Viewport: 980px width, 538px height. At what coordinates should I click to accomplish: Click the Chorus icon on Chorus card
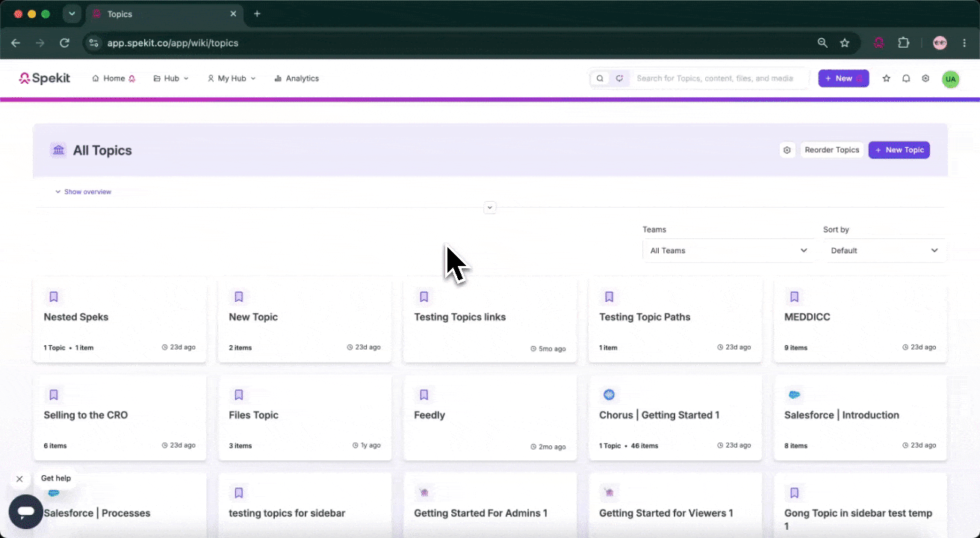tap(609, 395)
